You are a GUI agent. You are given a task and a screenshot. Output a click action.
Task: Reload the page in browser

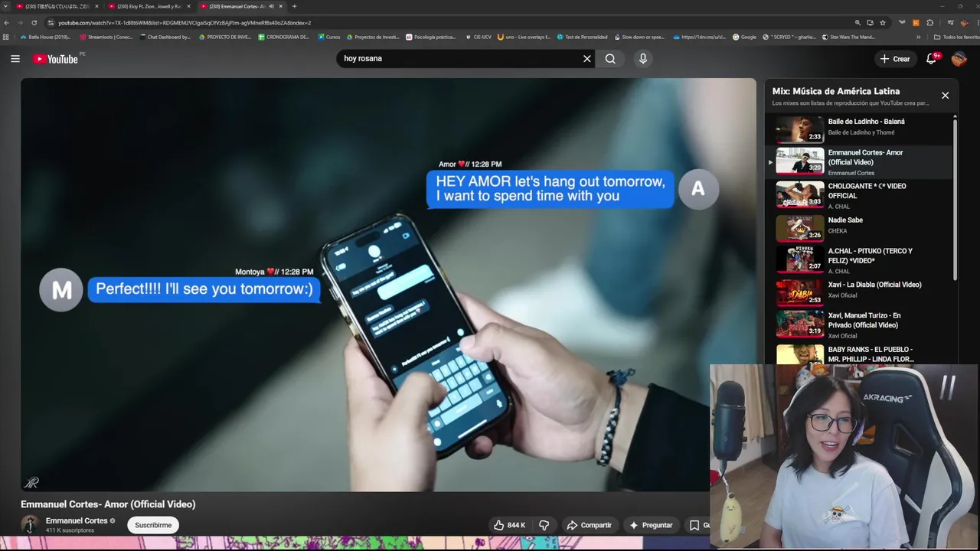(x=34, y=23)
